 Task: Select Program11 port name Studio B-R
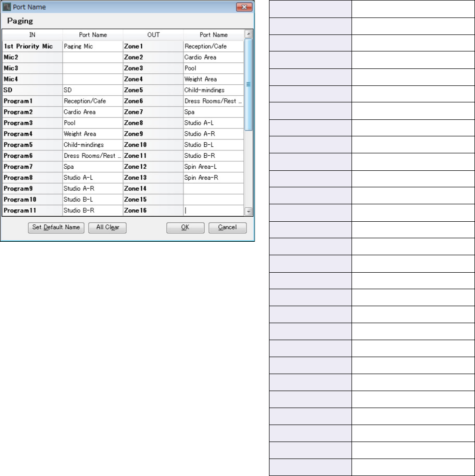(92, 210)
